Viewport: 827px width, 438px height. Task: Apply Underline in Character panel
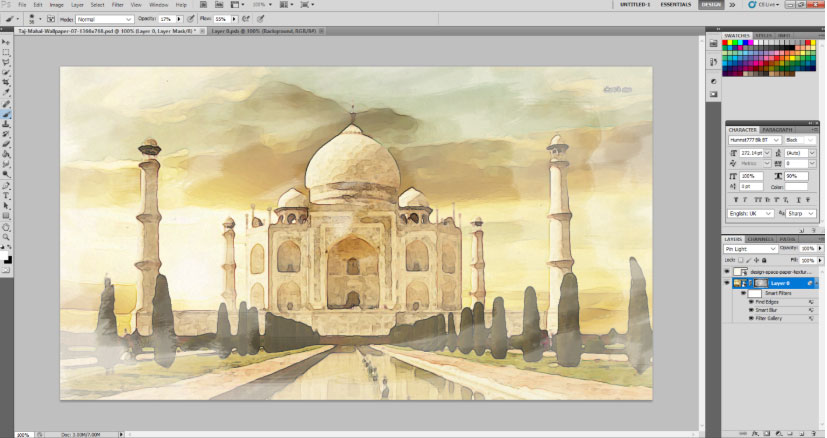pos(800,200)
